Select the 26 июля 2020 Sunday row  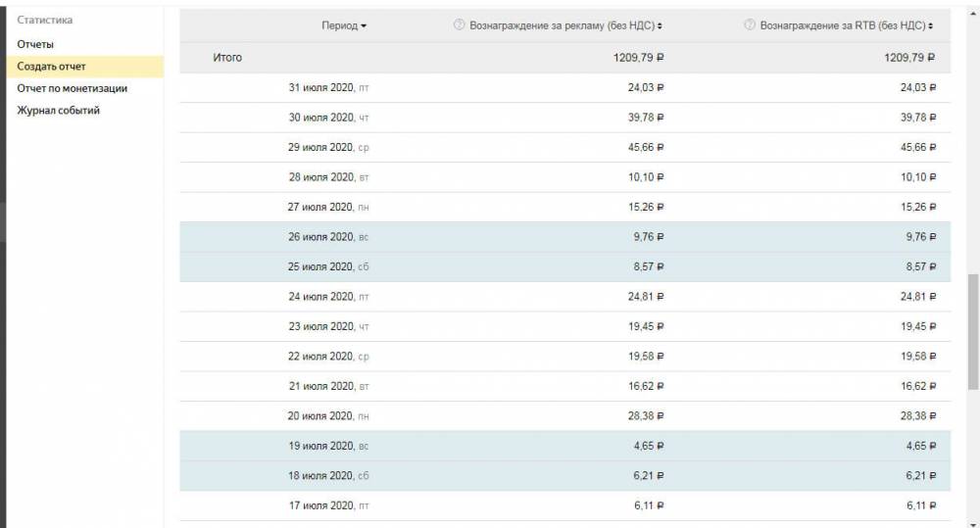coord(327,237)
